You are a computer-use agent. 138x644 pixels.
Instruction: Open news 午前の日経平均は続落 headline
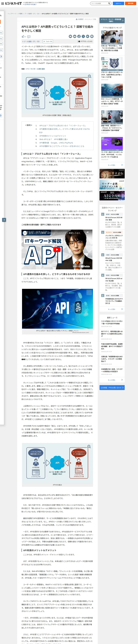[112, 346]
